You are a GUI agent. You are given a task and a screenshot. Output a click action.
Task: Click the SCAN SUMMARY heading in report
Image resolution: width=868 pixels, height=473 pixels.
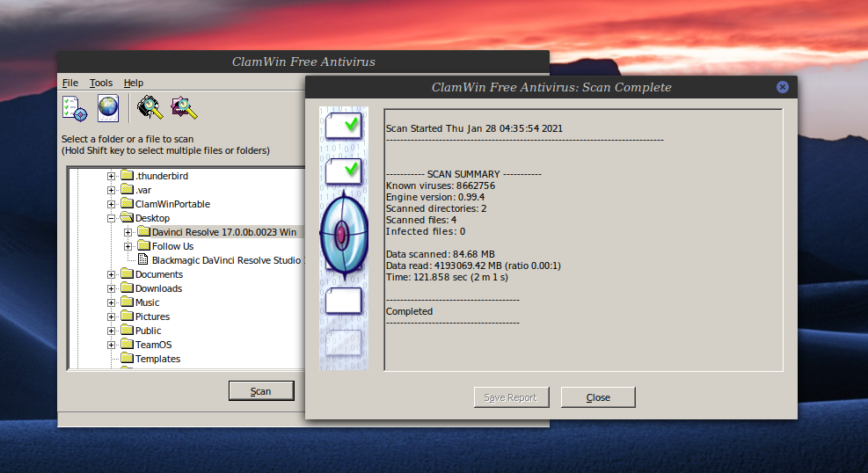point(463,174)
